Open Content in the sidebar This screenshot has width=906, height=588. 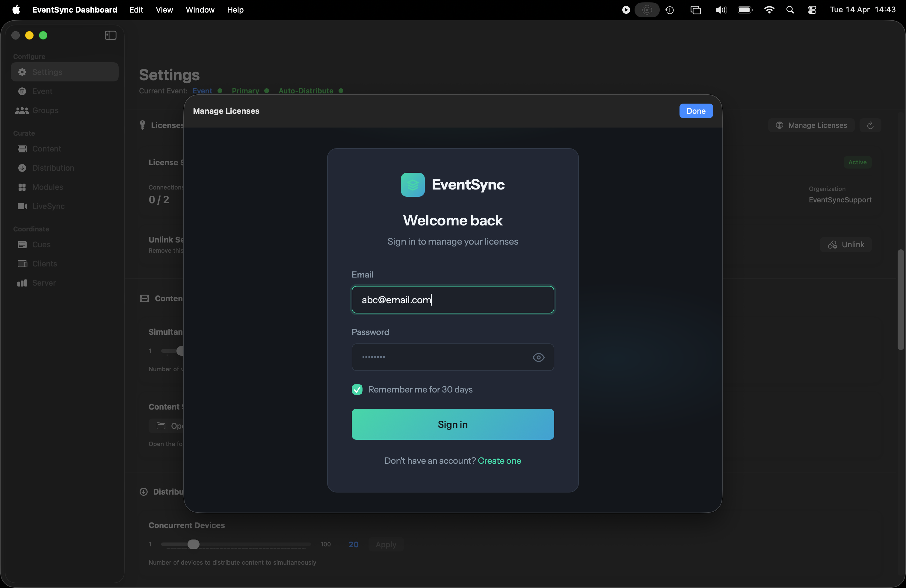pyautogui.click(x=65, y=149)
